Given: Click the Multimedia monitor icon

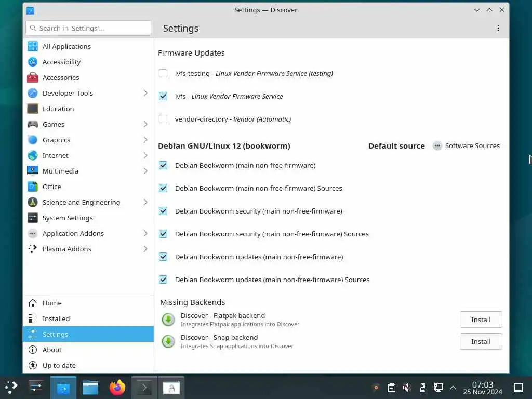Looking at the screenshot, I should pyautogui.click(x=33, y=171).
